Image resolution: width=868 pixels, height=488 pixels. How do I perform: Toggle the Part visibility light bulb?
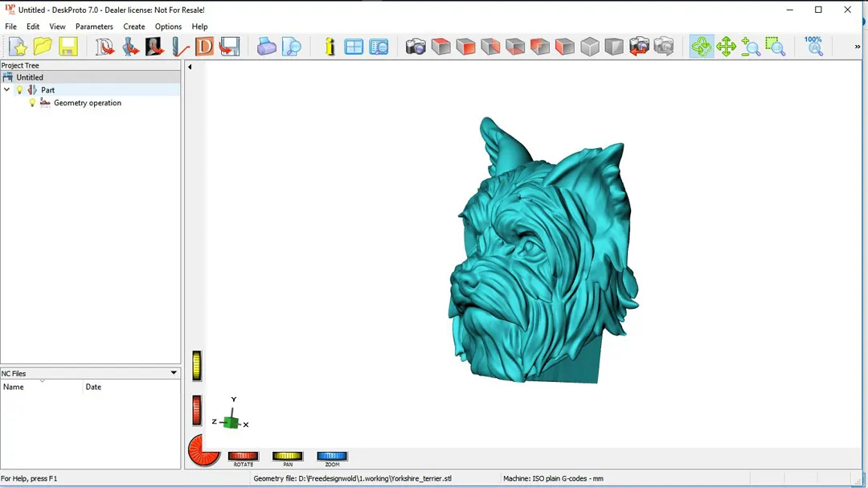click(20, 90)
